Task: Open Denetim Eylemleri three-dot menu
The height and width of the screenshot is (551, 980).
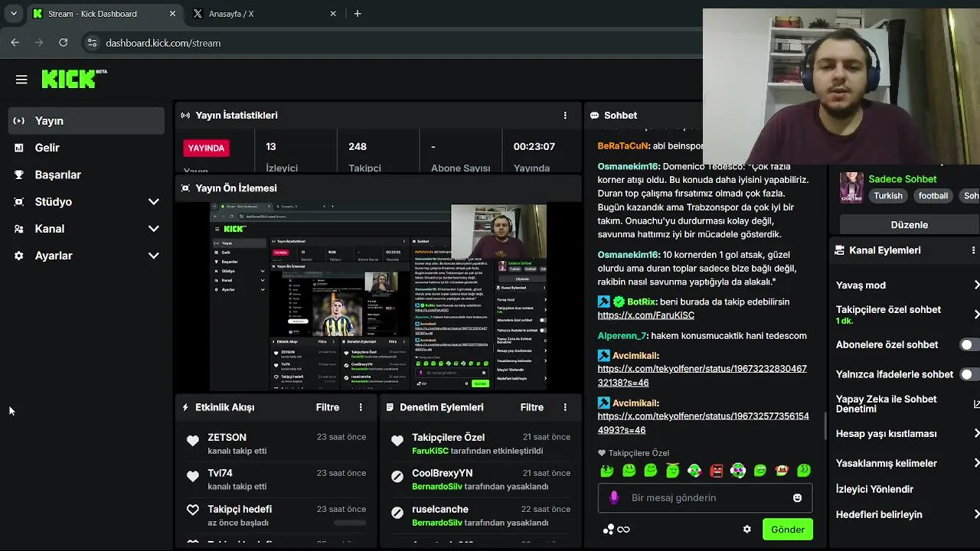Action: (565, 407)
